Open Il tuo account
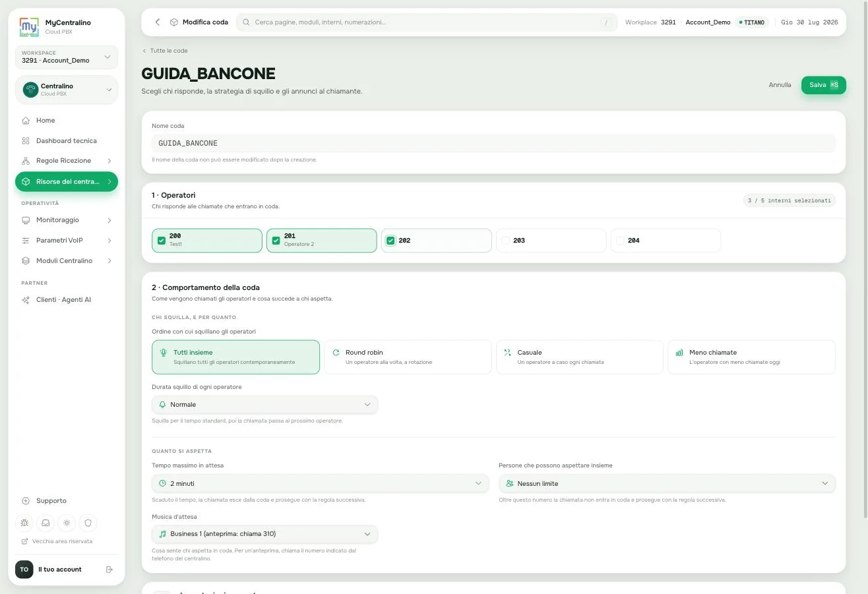Image resolution: width=868 pixels, height=594 pixels. [60, 569]
